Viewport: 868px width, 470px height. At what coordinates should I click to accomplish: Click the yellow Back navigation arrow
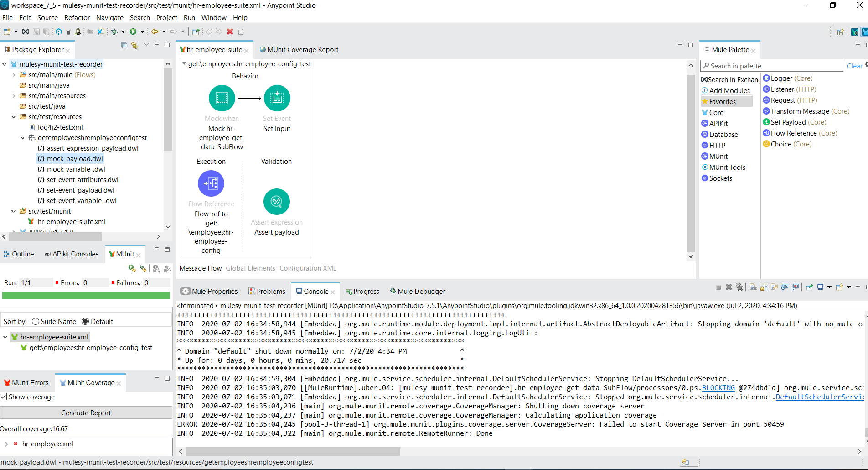tap(155, 31)
